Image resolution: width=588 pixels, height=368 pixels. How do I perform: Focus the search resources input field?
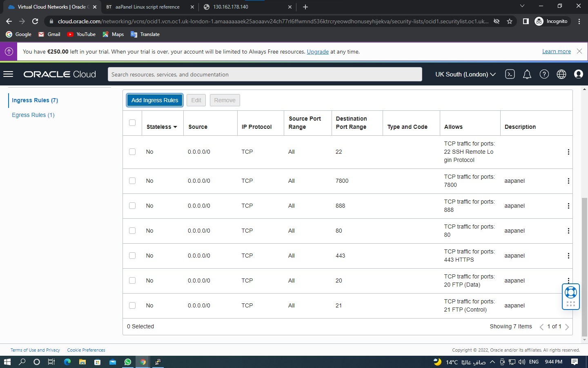(265, 74)
